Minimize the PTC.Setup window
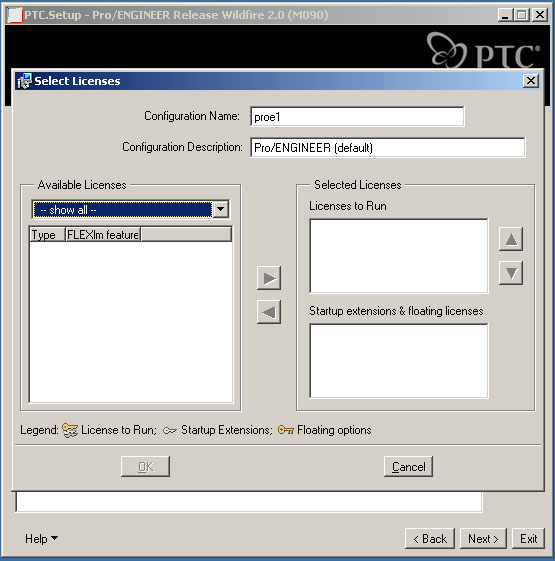The height and width of the screenshot is (561, 555). [505, 15]
